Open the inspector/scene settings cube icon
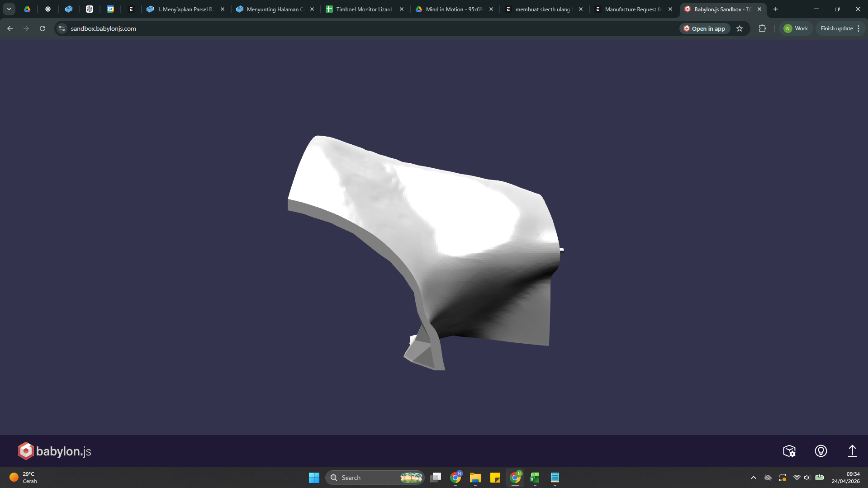868x488 pixels. click(789, 451)
